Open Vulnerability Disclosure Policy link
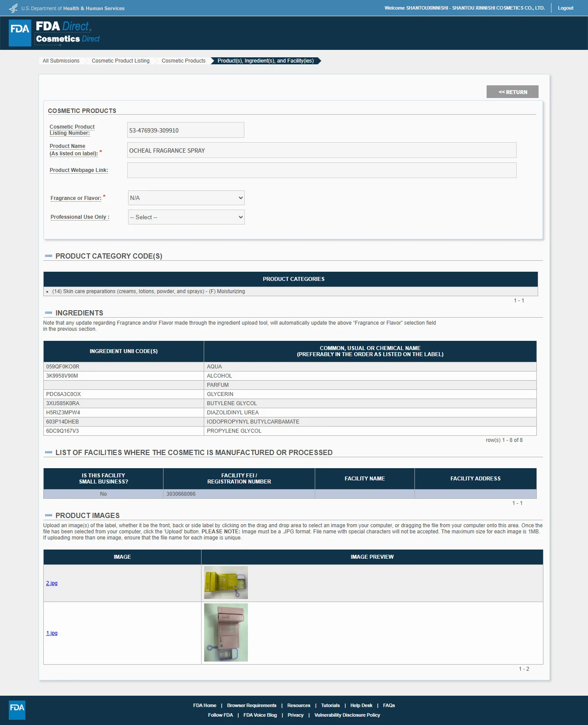 [x=347, y=715]
